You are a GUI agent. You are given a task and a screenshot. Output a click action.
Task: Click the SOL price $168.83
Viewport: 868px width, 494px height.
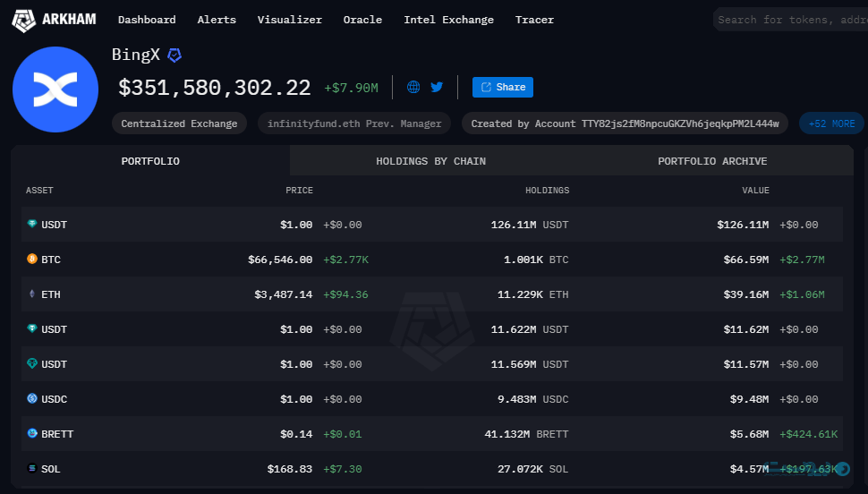click(x=290, y=469)
